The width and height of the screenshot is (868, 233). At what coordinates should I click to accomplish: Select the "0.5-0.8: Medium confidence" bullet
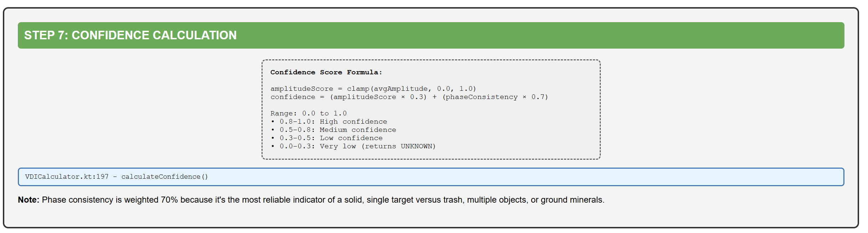[x=337, y=130]
